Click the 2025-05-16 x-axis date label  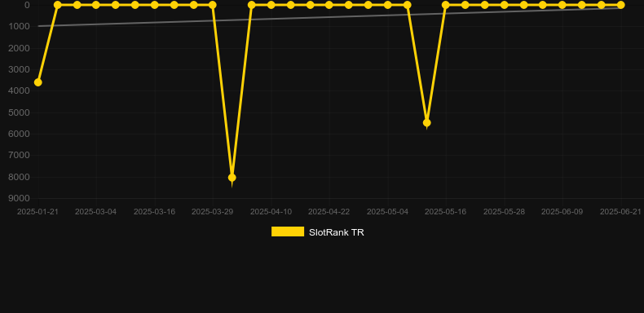click(x=446, y=212)
